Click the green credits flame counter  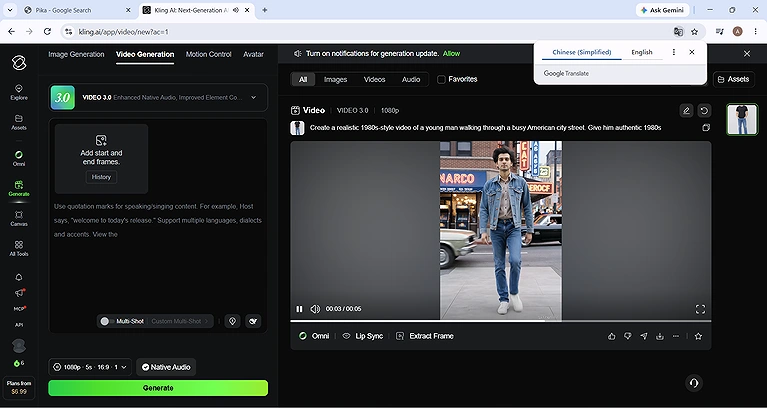(x=19, y=363)
